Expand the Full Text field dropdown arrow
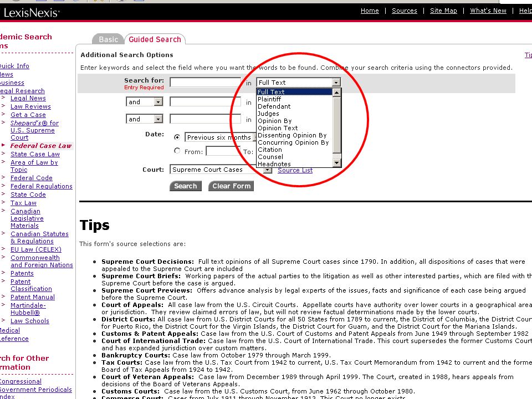 coord(336,83)
